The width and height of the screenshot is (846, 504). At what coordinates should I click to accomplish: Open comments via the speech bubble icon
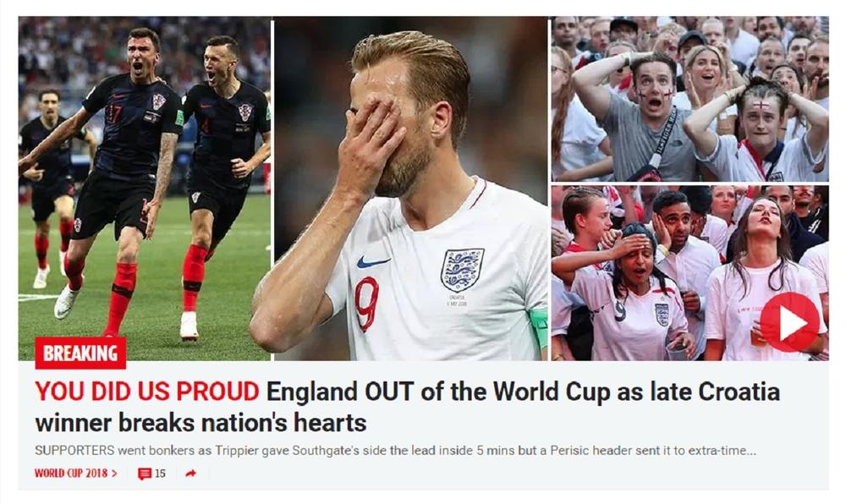[144, 474]
